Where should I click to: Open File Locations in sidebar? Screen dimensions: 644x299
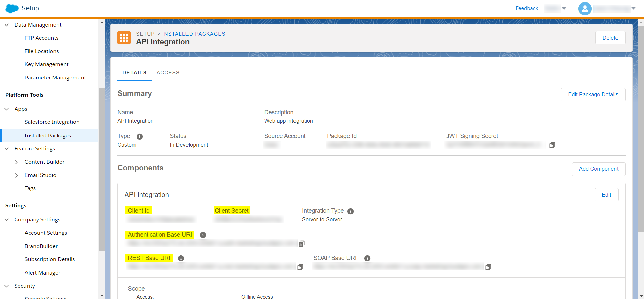coord(42,51)
